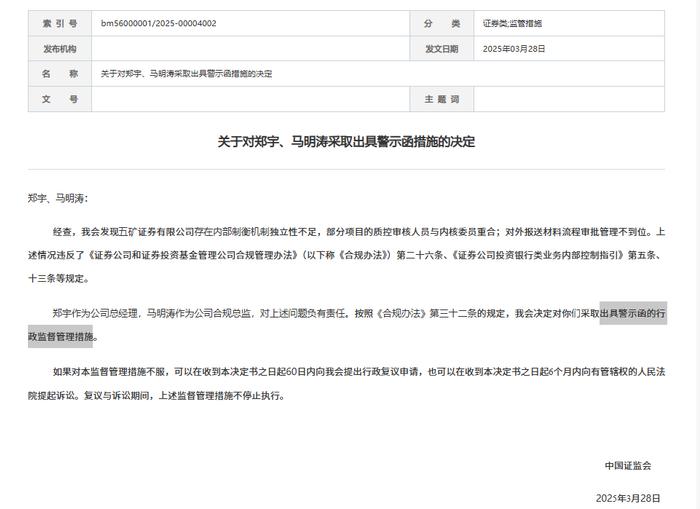
Task: Click highlighted text 出具警示函的行
Action: click(x=633, y=313)
